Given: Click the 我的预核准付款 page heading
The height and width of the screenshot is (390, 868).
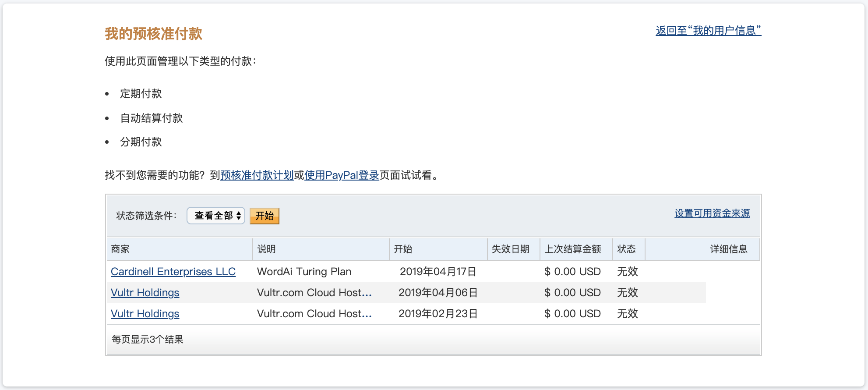Looking at the screenshot, I should click(153, 34).
